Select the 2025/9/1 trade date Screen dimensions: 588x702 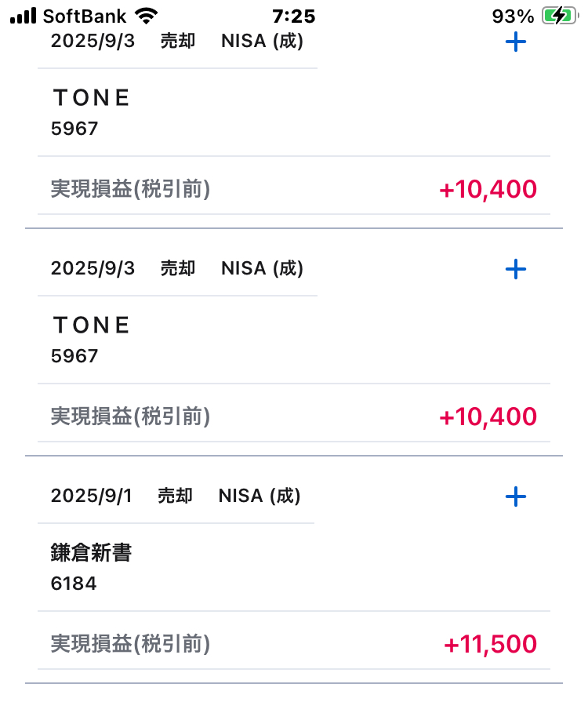[92, 496]
